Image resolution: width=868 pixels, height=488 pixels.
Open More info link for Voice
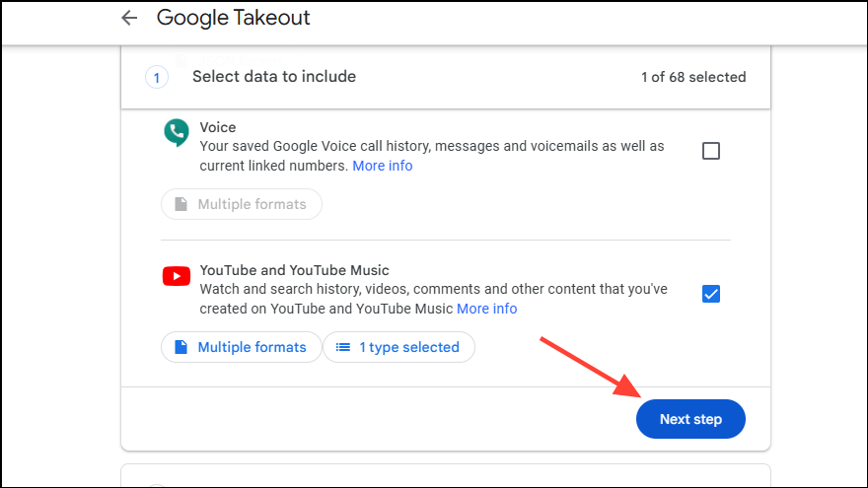click(x=383, y=166)
